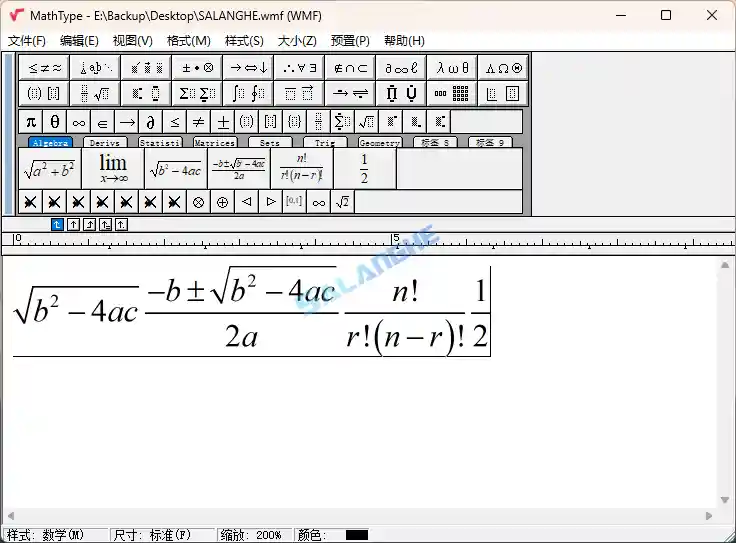Open the 样式(S) menu
The height and width of the screenshot is (543, 736).
[x=244, y=41]
